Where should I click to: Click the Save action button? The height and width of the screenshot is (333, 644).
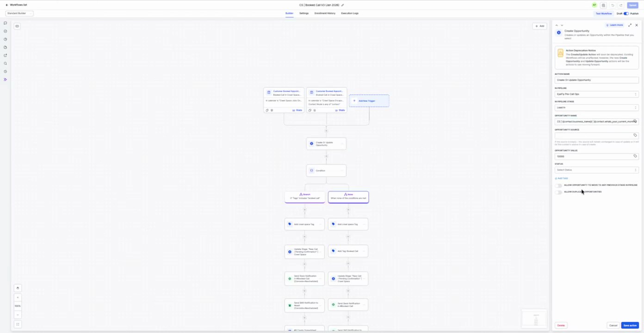630,325
